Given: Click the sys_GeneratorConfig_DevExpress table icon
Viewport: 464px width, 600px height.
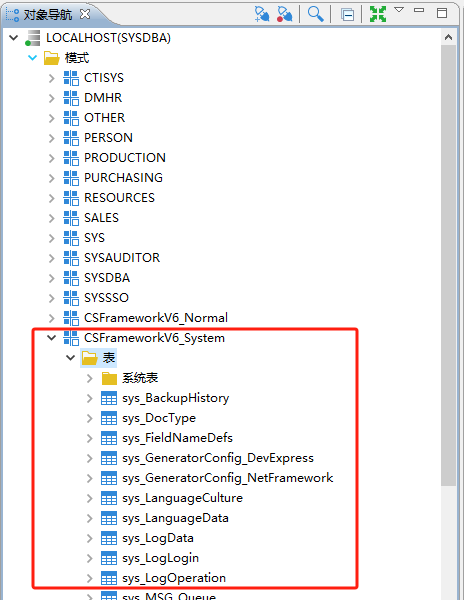Looking at the screenshot, I should (109, 458).
